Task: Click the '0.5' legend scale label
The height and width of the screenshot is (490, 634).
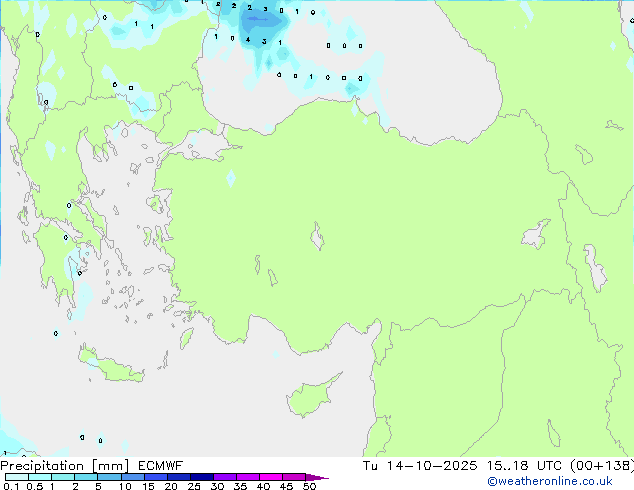Action: 34,486
